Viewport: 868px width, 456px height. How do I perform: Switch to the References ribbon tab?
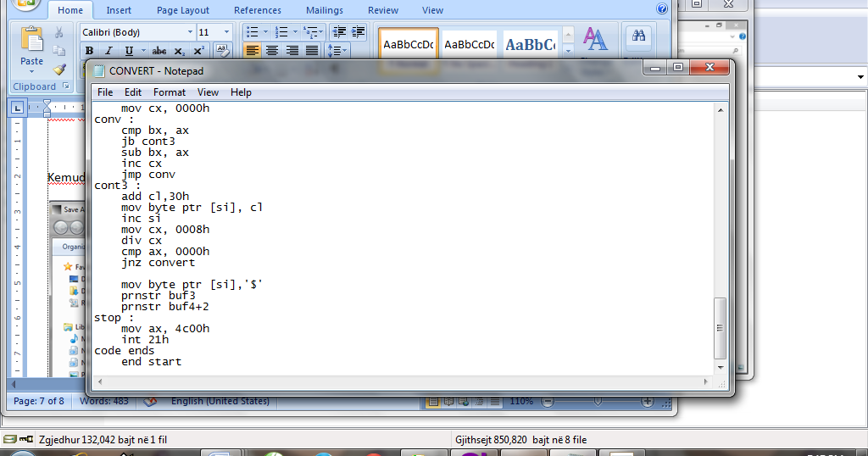coord(258,10)
